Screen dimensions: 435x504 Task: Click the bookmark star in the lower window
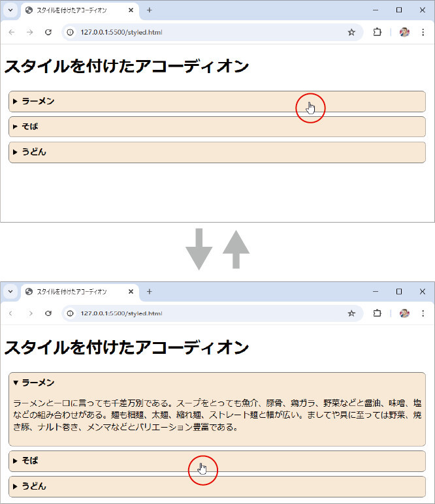tap(351, 313)
